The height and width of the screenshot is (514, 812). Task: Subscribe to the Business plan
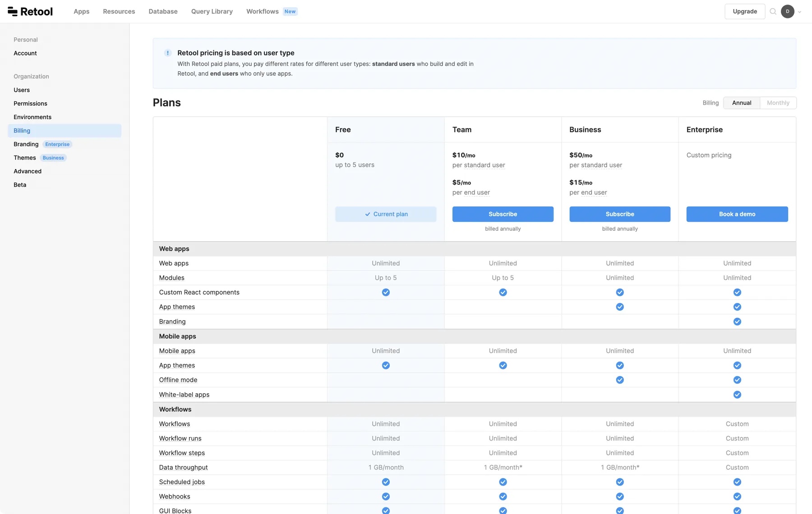(x=620, y=214)
